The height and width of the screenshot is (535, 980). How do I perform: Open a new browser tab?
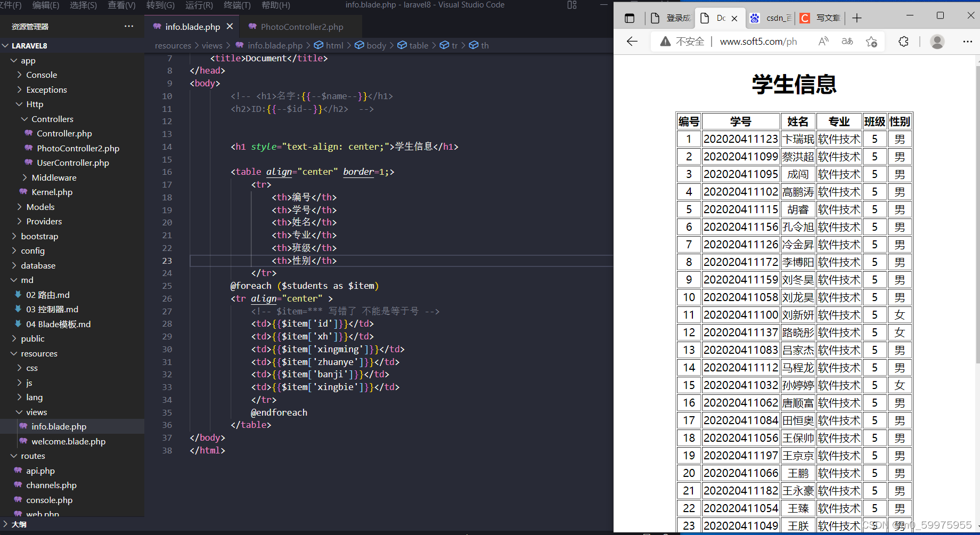(856, 18)
